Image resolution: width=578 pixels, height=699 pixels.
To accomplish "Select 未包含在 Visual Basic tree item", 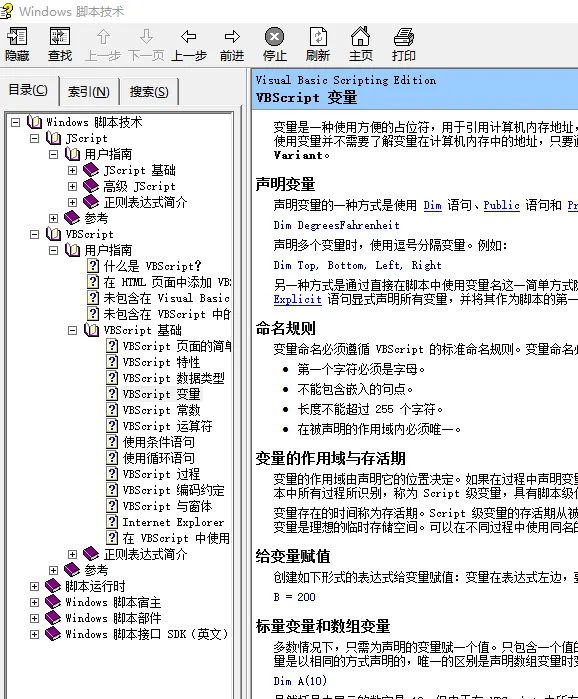I will click(x=167, y=298).
